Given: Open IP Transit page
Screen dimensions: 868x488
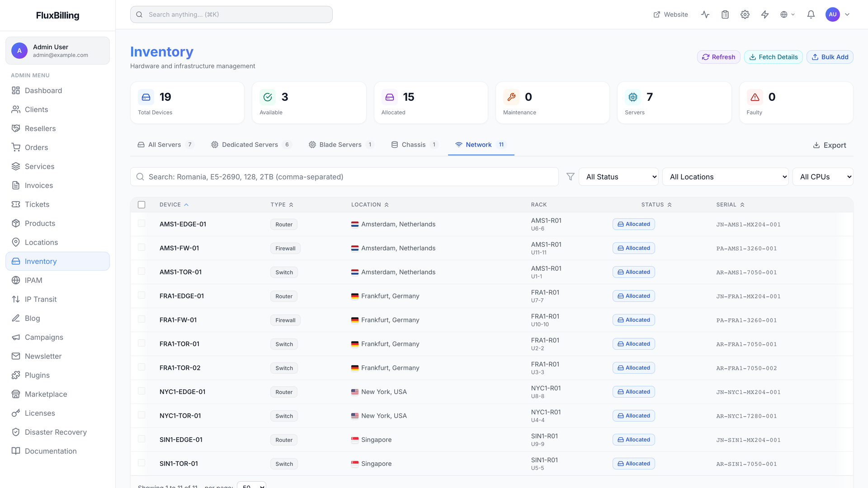Looking at the screenshot, I should pos(57,299).
